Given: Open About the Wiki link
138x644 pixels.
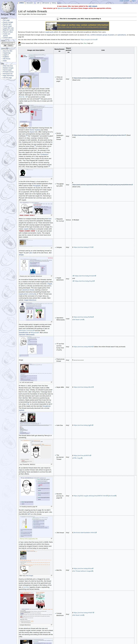Looking at the screenshot, I should [8, 51].
